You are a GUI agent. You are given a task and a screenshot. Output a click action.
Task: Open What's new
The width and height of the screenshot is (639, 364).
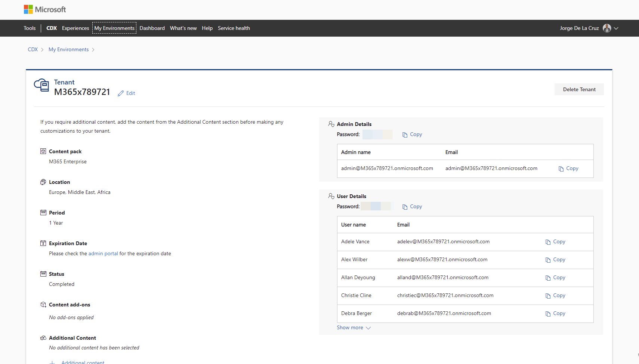pyautogui.click(x=183, y=28)
